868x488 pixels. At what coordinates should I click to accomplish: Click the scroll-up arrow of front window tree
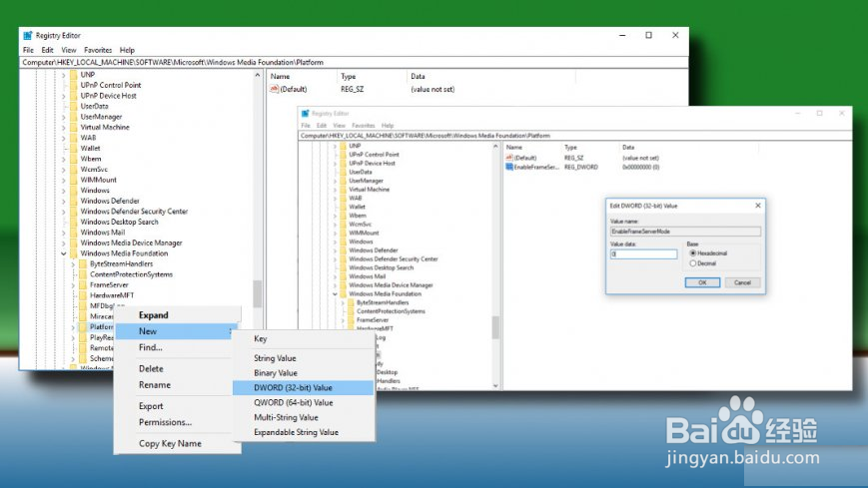click(x=258, y=75)
